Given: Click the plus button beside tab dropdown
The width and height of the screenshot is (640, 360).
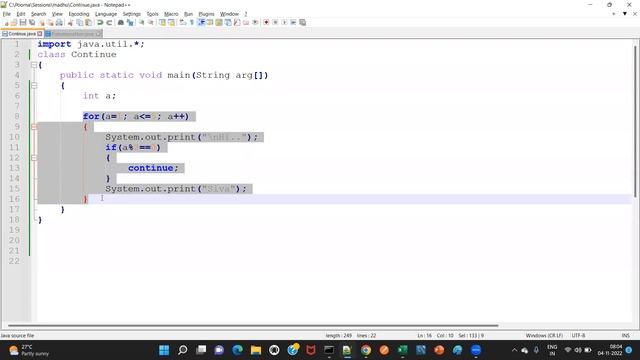Looking at the screenshot, I should pyautogui.click(x=613, y=13).
